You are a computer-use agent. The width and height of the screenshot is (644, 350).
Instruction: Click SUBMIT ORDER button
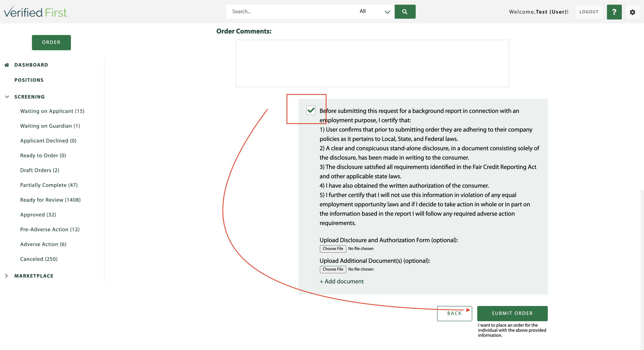[x=512, y=313]
